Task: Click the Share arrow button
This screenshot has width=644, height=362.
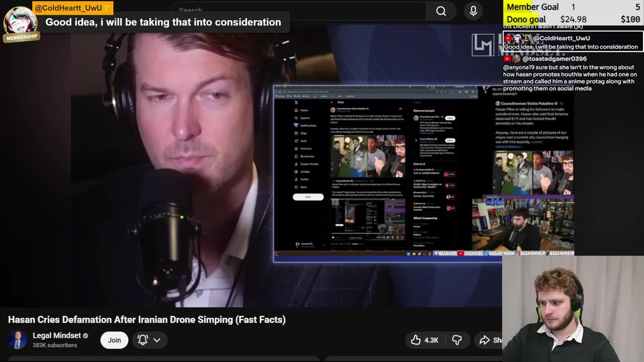Action: [x=490, y=340]
